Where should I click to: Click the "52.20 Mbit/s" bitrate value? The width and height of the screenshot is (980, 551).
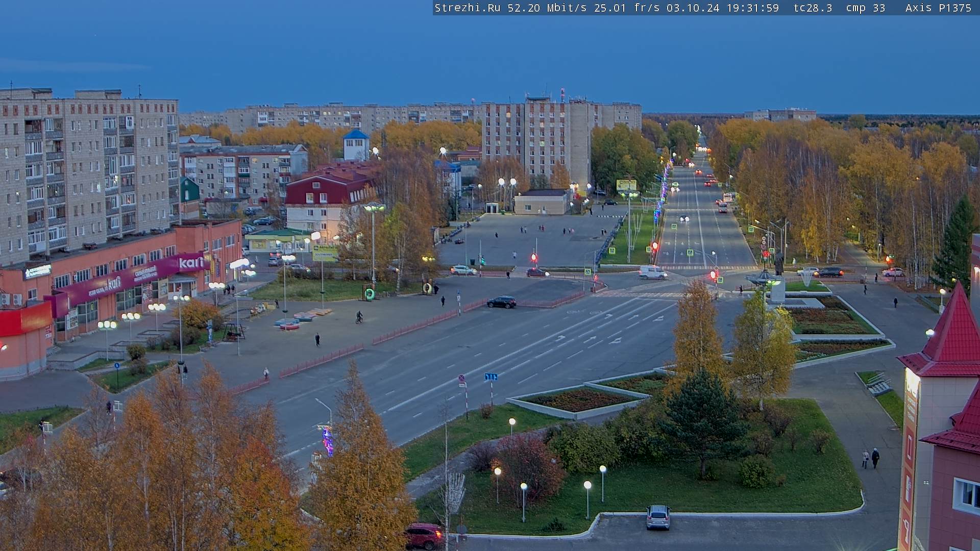(x=547, y=8)
